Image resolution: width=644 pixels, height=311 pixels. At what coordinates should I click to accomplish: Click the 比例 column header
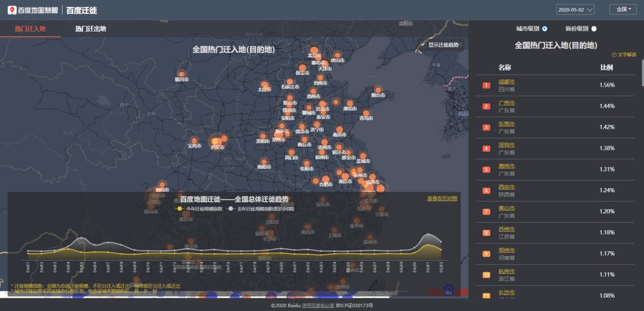606,67
